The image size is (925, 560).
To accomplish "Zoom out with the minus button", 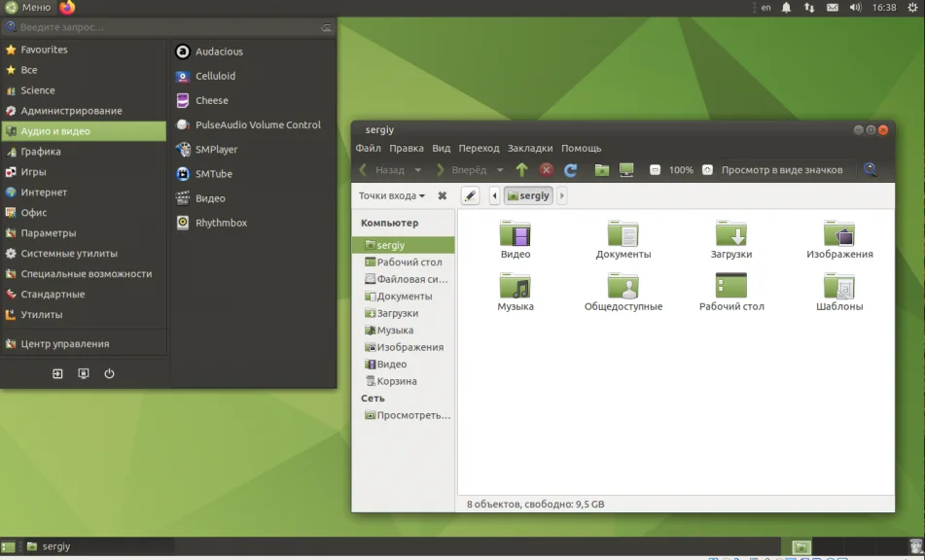I will (655, 170).
